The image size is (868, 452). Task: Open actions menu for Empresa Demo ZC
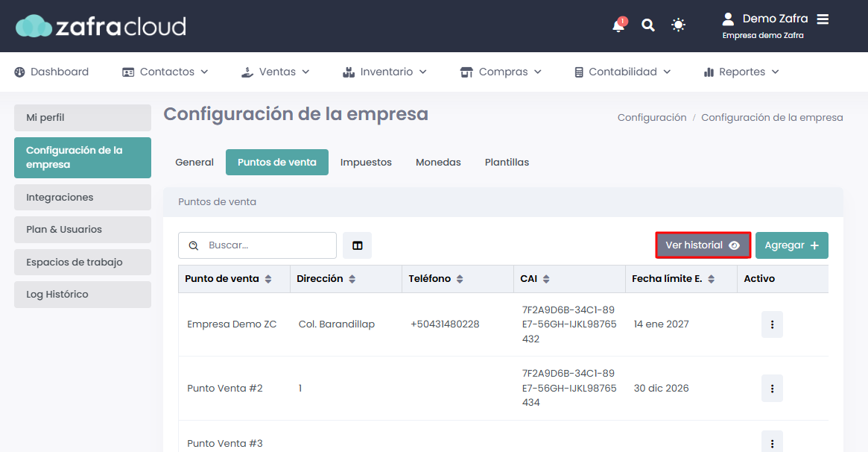(772, 324)
